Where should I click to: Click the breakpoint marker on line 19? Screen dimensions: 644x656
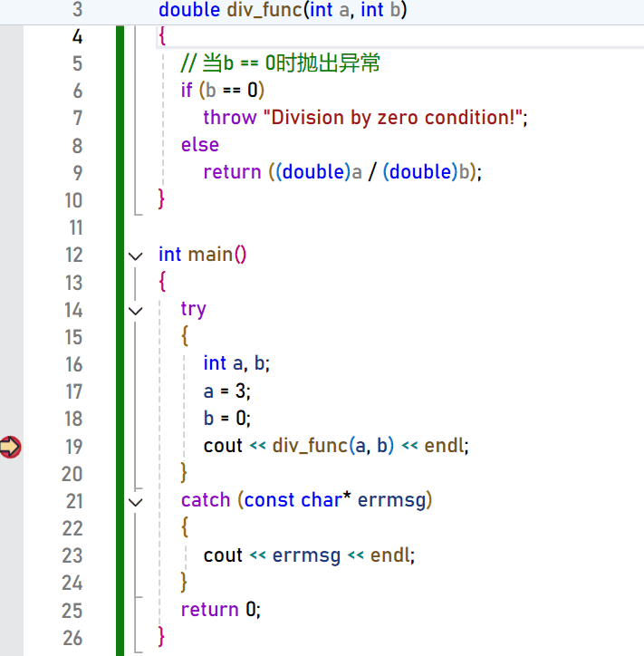(x=11, y=447)
